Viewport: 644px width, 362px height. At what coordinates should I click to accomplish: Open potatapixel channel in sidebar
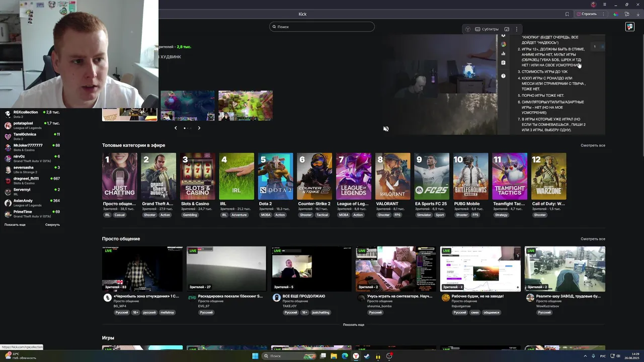(32, 125)
